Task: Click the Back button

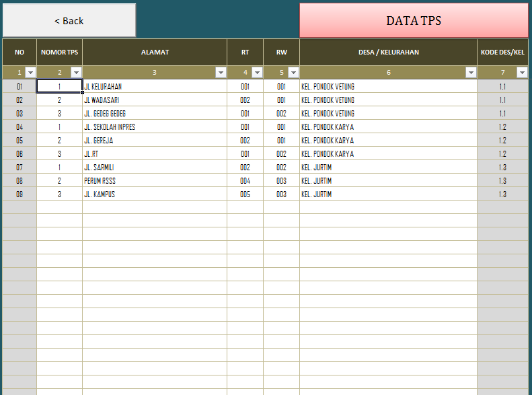Action: pyautogui.click(x=69, y=20)
